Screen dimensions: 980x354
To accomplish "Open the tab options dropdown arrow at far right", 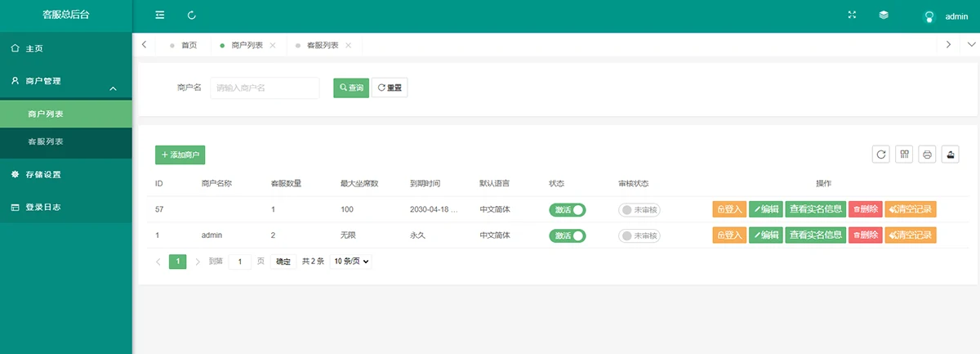I will coord(971,45).
